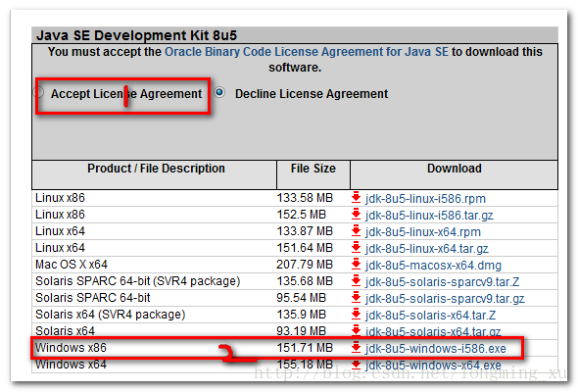Screen dimensions: 578x392
Task: Click the Windows x86 row label
Action: 71,348
